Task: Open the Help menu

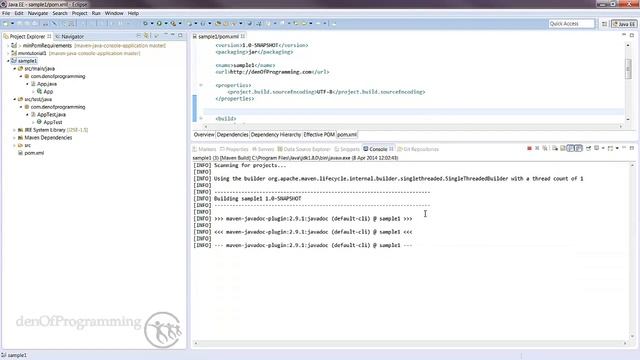Action: 133,13
